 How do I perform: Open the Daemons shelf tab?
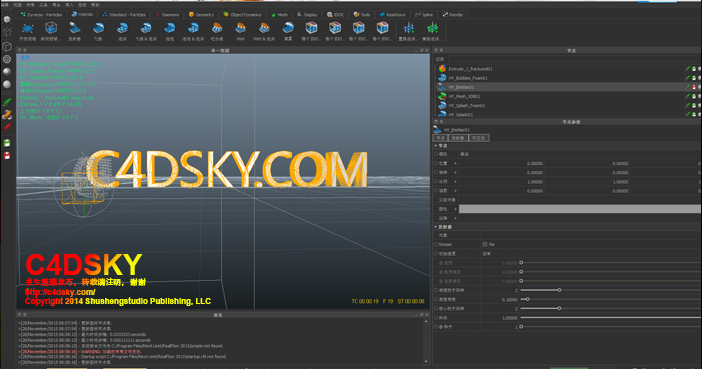tap(167, 15)
